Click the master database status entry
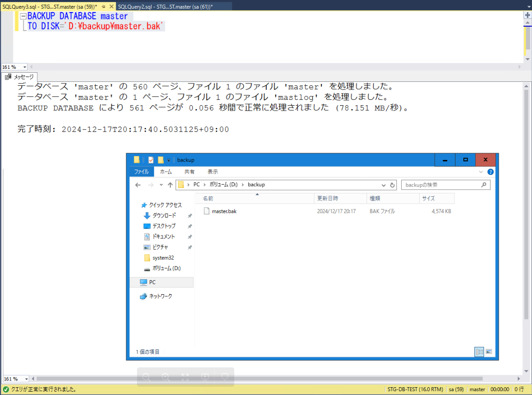 click(477, 389)
